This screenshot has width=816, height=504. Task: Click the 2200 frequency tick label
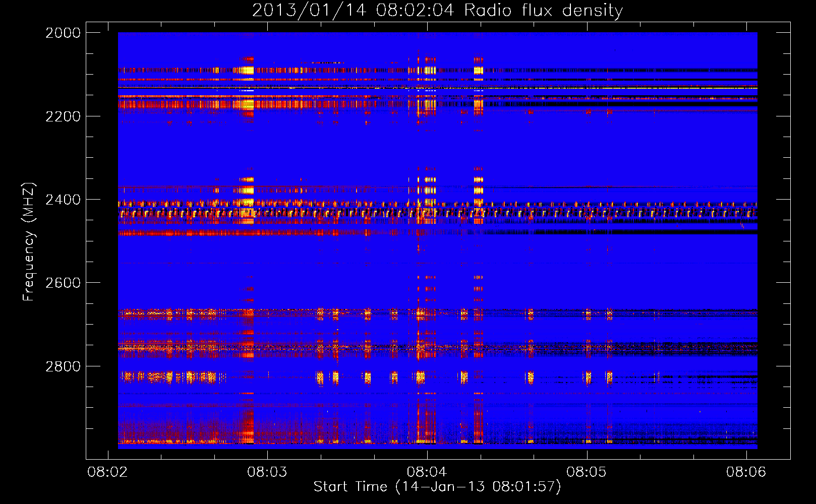point(63,116)
